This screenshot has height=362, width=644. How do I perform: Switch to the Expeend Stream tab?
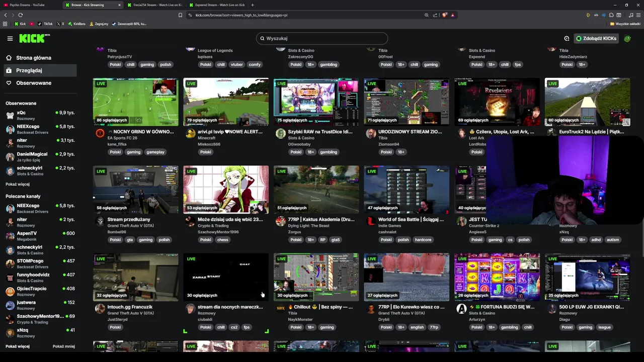[216, 5]
